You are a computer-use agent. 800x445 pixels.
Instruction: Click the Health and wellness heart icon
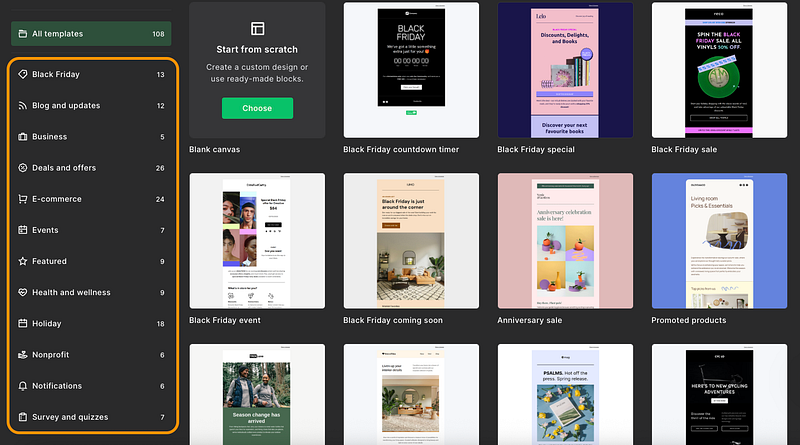pos(22,292)
